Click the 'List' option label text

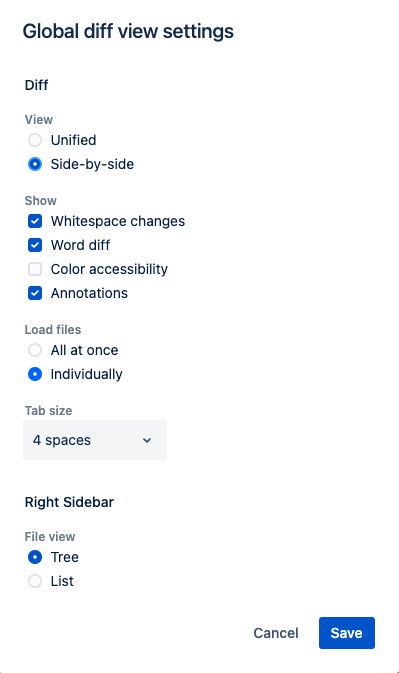tap(62, 581)
